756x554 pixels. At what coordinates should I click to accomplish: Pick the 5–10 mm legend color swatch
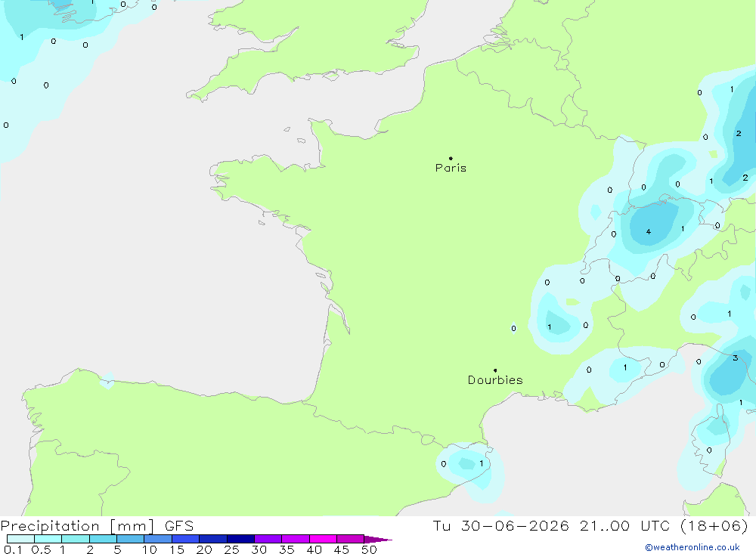coord(131,539)
